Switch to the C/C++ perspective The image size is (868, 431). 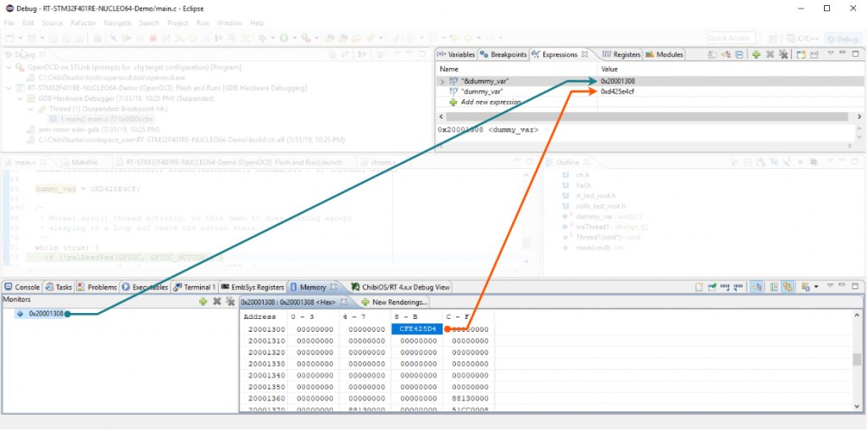(804, 39)
